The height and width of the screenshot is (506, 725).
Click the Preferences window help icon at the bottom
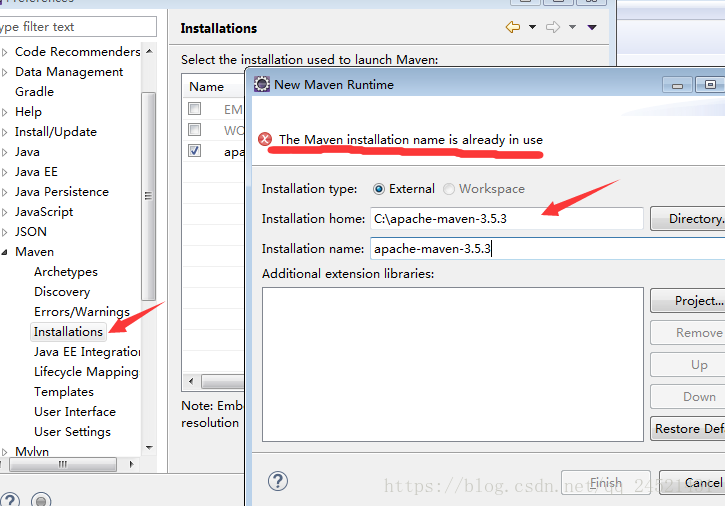point(10,501)
